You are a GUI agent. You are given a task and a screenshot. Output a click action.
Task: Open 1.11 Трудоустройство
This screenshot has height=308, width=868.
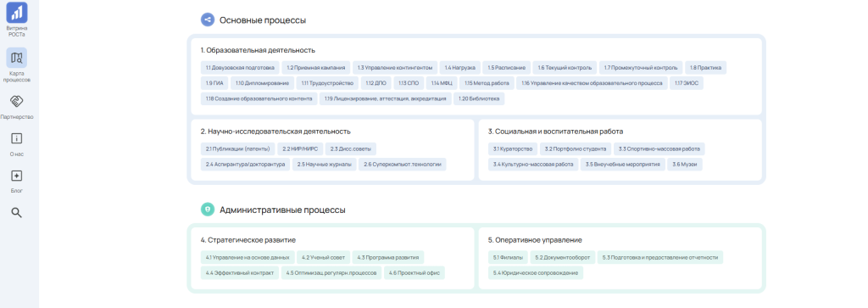pyautogui.click(x=327, y=84)
